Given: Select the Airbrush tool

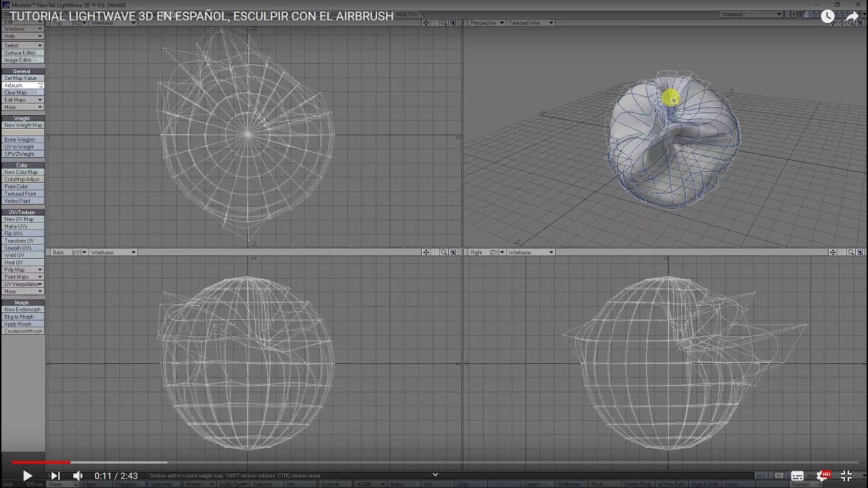Looking at the screenshot, I should [x=23, y=85].
